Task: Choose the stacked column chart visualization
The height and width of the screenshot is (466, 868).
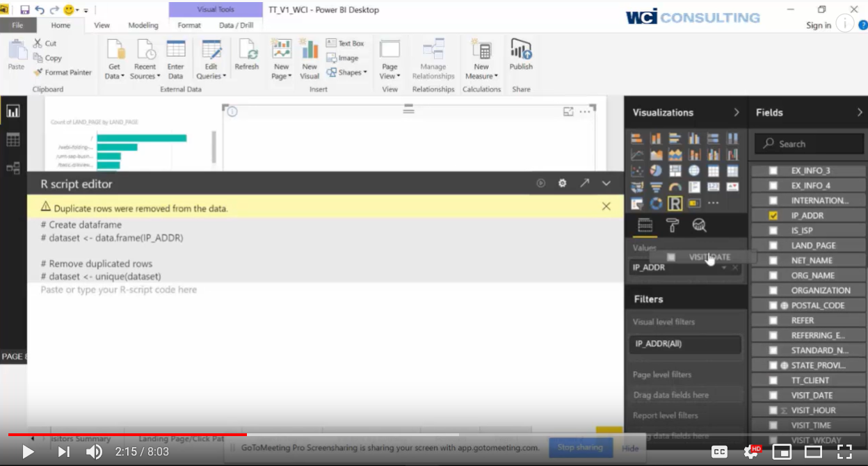Action: (x=656, y=138)
